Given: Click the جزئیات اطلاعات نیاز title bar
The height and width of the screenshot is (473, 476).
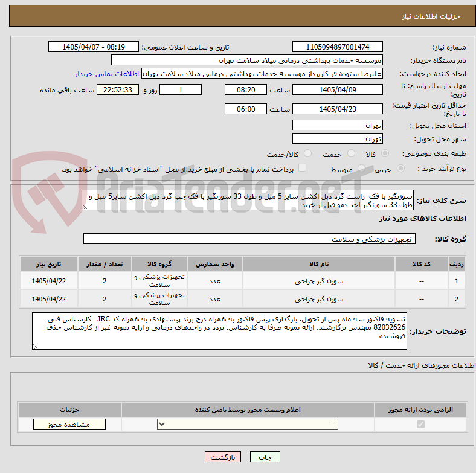Looking at the screenshot, I should point(242,16).
